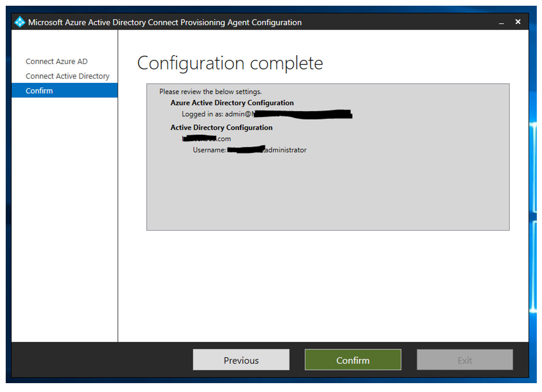Go back with the Previous button
The image size is (542, 392).
pyautogui.click(x=241, y=360)
